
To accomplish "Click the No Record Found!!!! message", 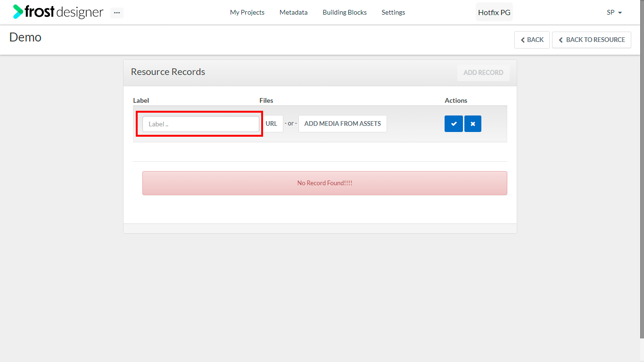I will coord(325,183).
